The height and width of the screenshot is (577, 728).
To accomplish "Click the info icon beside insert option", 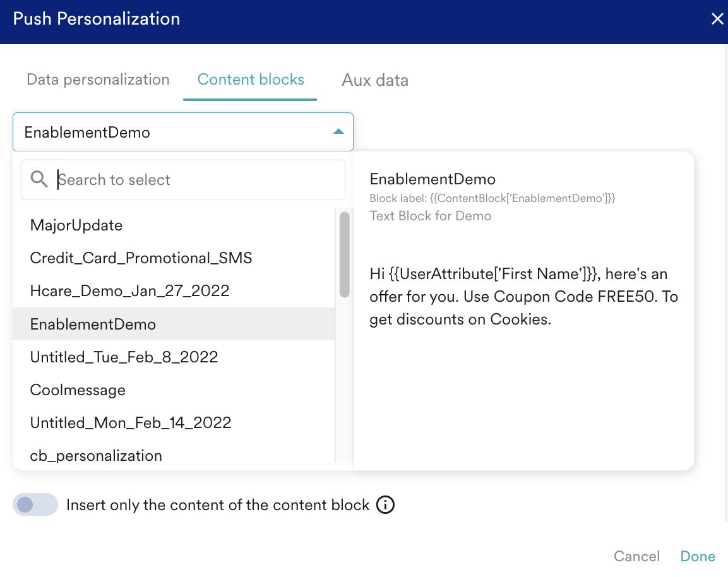I will 385,505.
